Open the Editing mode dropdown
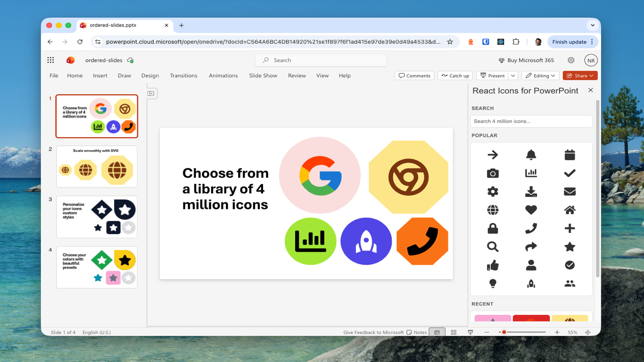 540,75
